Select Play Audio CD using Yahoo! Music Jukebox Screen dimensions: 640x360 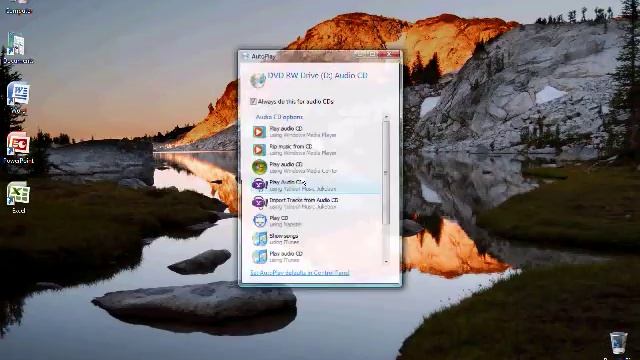click(x=316, y=185)
